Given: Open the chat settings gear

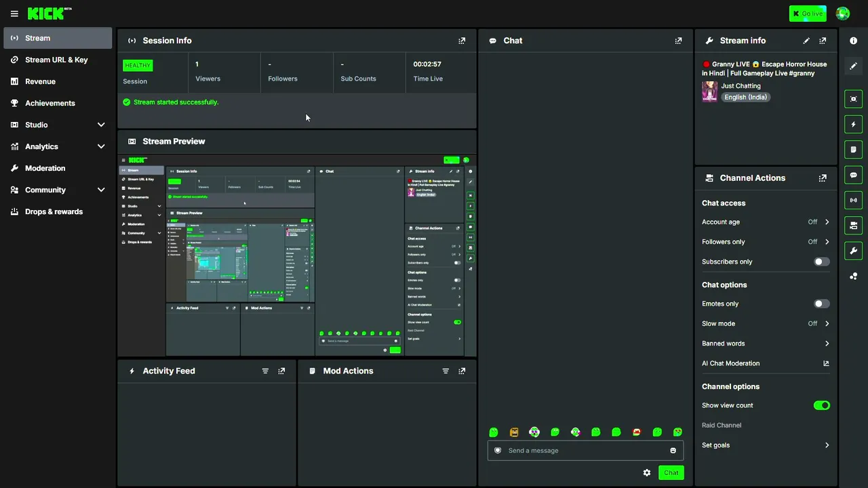Looking at the screenshot, I should (647, 472).
